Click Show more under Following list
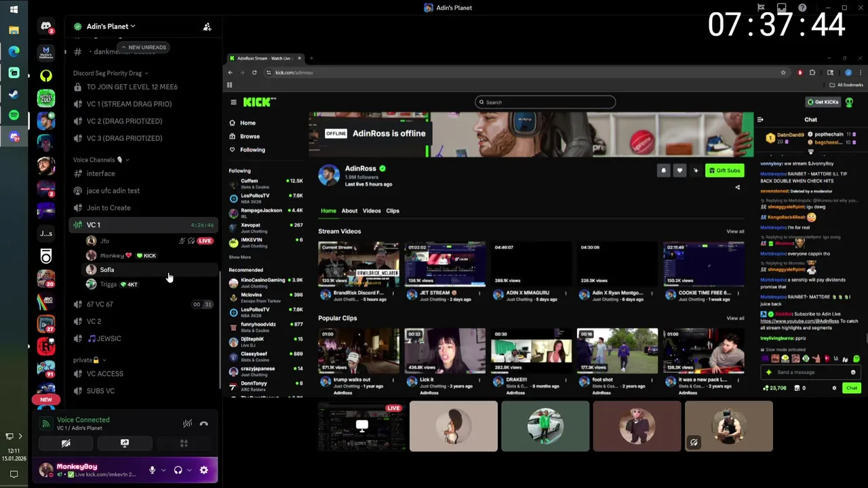The height and width of the screenshot is (488, 868). point(240,258)
